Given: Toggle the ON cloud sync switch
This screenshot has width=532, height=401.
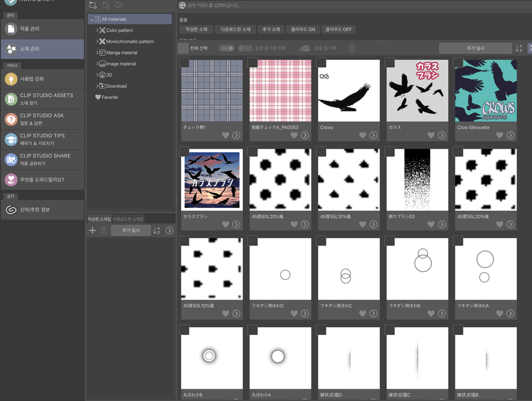Looking at the screenshot, I should [226, 48].
